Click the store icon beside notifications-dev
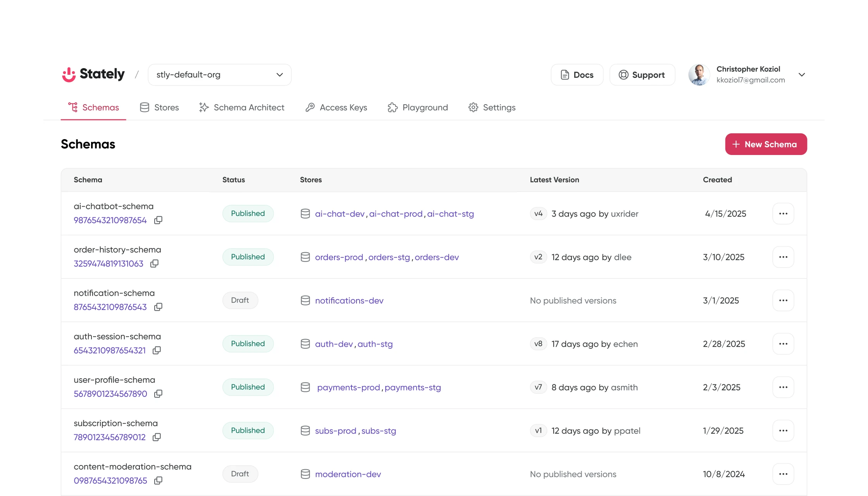868x496 pixels. (305, 301)
